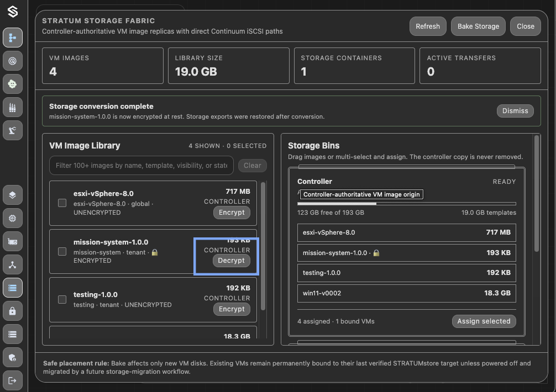Clear the image library filter
The image size is (556, 392).
(x=252, y=166)
